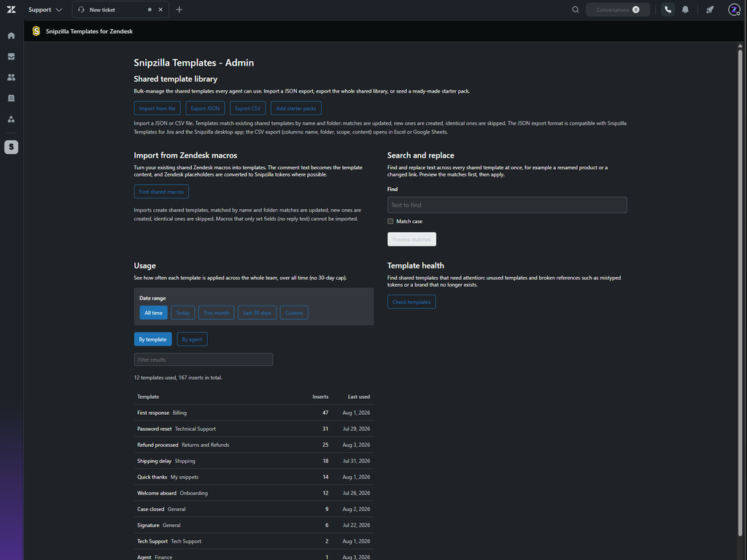Select the Tech Support row

coord(253,542)
